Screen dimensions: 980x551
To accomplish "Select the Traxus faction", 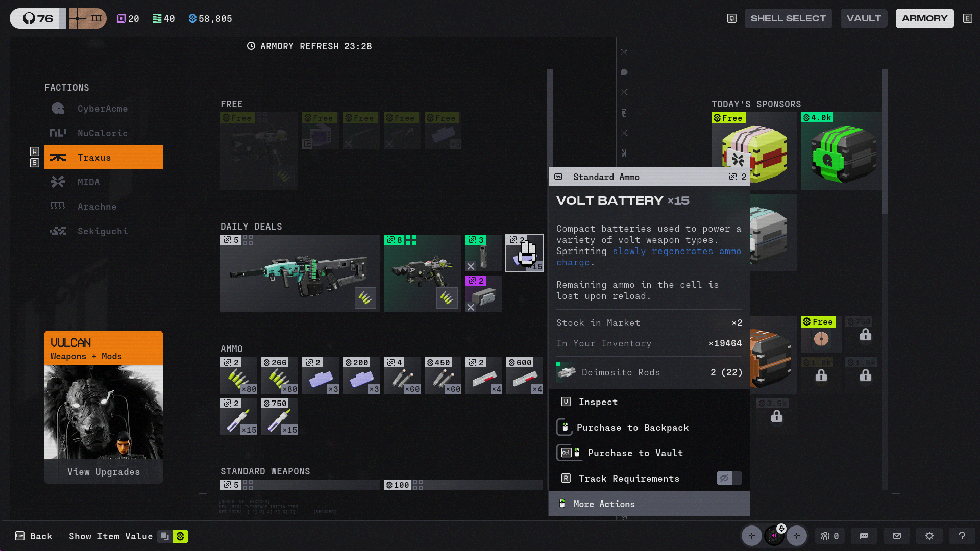I will (104, 157).
